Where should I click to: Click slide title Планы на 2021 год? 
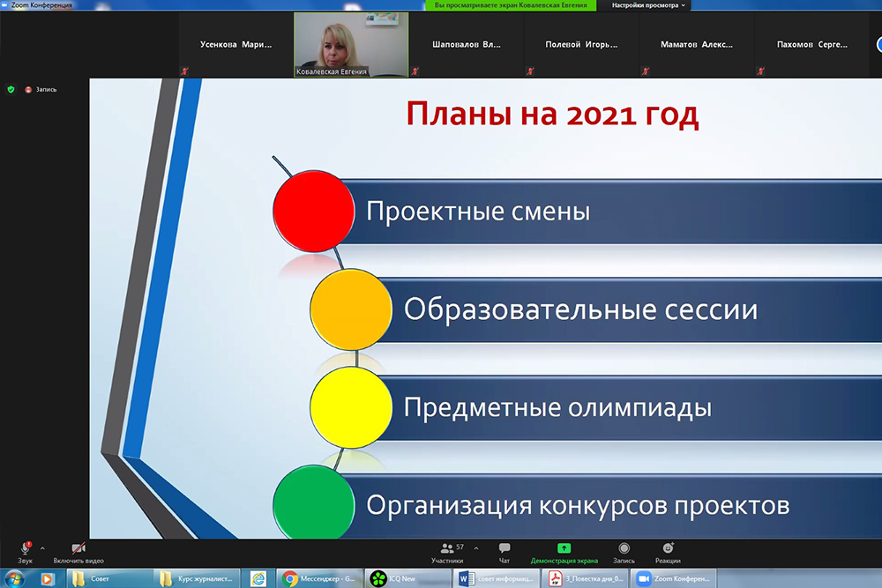click(x=552, y=114)
